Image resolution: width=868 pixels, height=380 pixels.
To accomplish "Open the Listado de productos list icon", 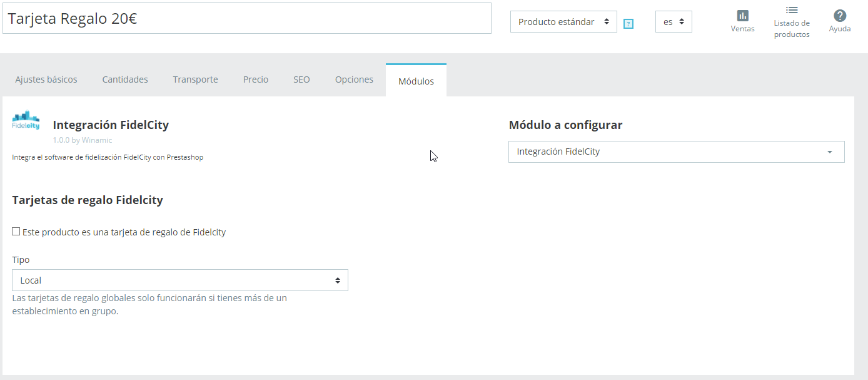I will click(792, 11).
